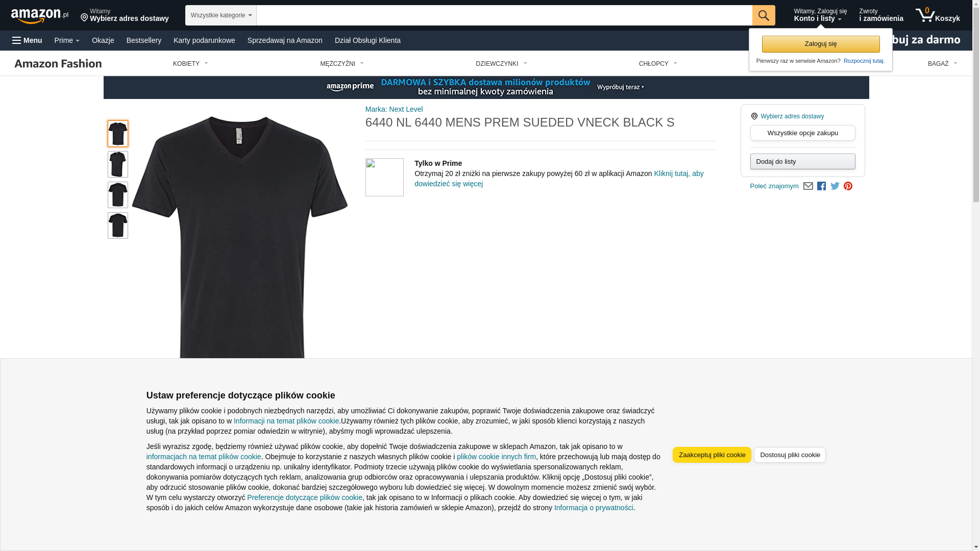Expand the DZIEWCZYNKI fashion category
This screenshot has width=980, height=551.
501,64
